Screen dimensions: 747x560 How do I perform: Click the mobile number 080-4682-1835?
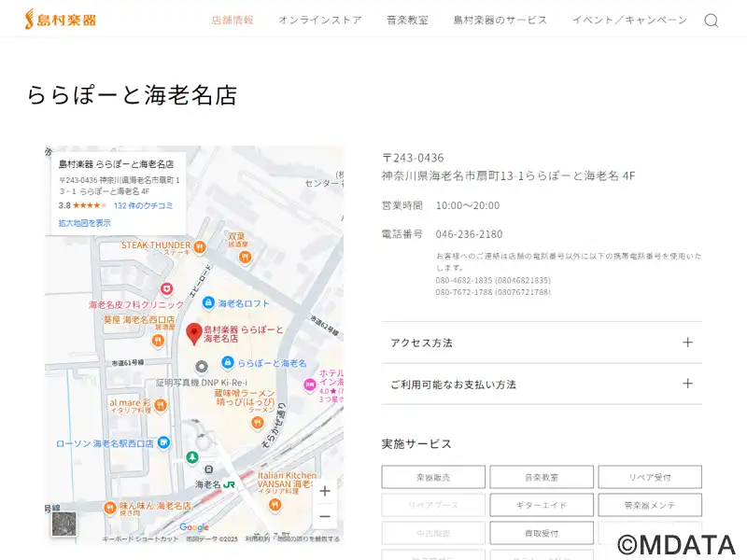pyautogui.click(x=493, y=280)
